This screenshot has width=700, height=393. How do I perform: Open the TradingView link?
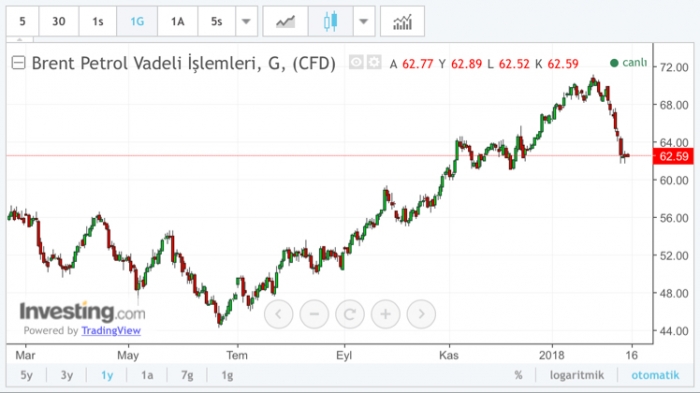tap(111, 330)
